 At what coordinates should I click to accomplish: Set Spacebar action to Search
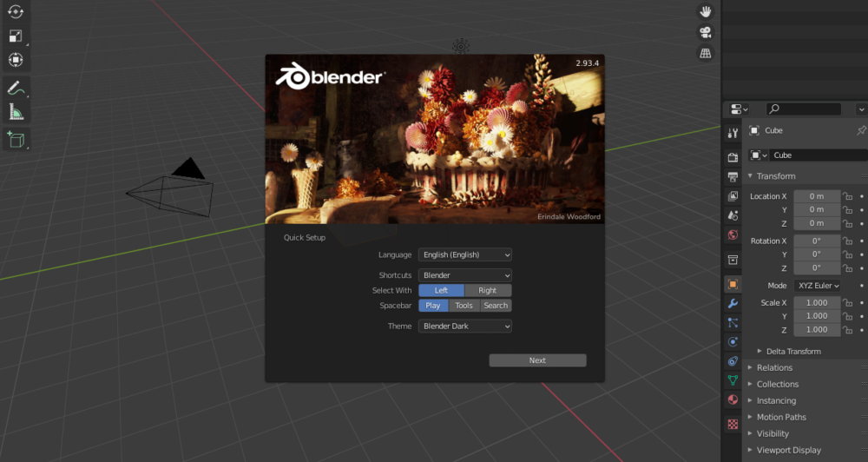(496, 306)
